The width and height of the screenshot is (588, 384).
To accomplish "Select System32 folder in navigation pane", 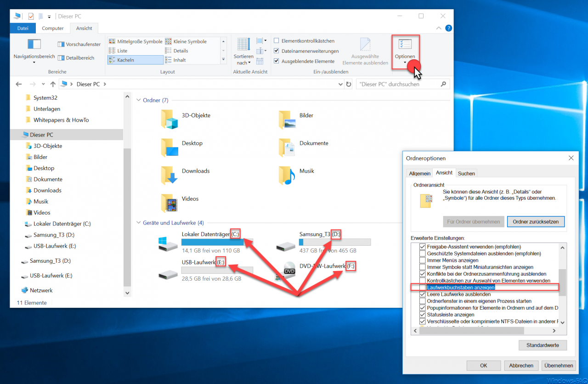I will (45, 98).
